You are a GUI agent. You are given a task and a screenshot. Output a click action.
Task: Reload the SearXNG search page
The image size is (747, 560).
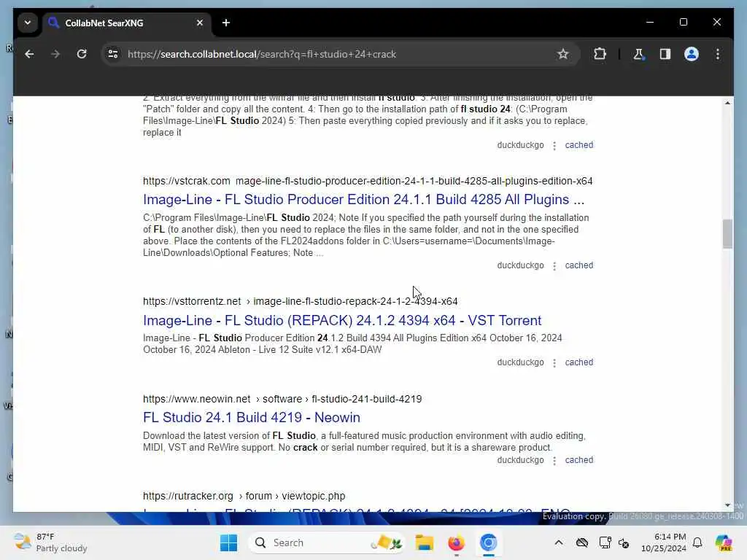pos(82,54)
